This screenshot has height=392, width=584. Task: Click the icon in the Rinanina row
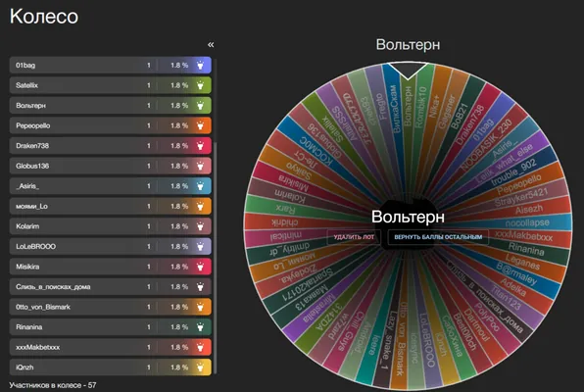200,326
